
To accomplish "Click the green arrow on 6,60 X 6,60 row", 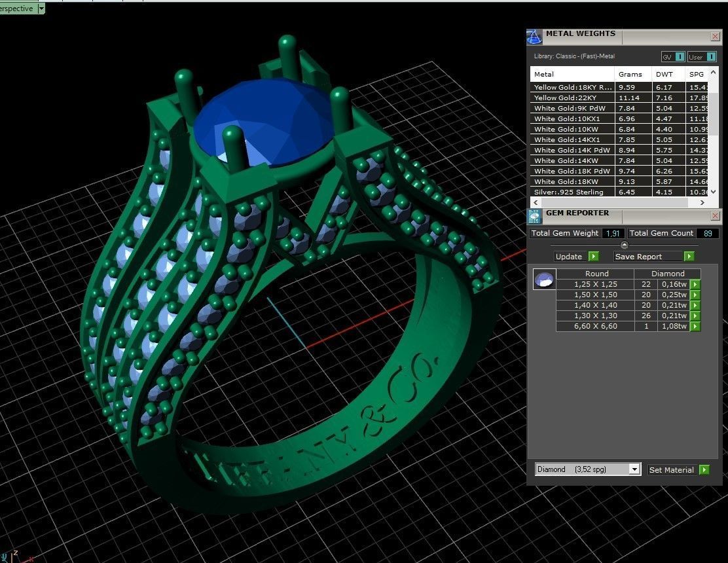I will 695,326.
